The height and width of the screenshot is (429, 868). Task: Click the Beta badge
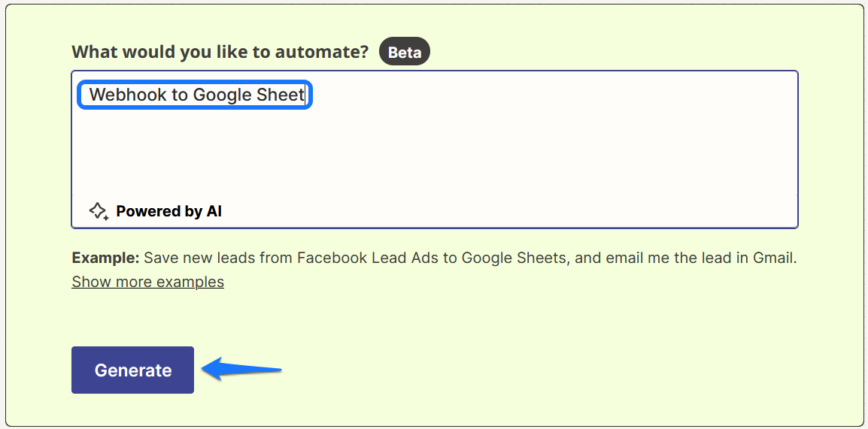405,53
